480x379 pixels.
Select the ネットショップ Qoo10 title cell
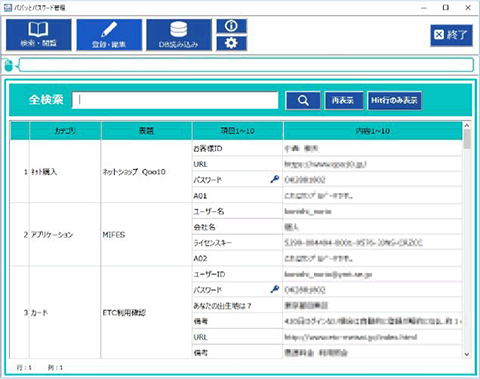[x=146, y=172]
